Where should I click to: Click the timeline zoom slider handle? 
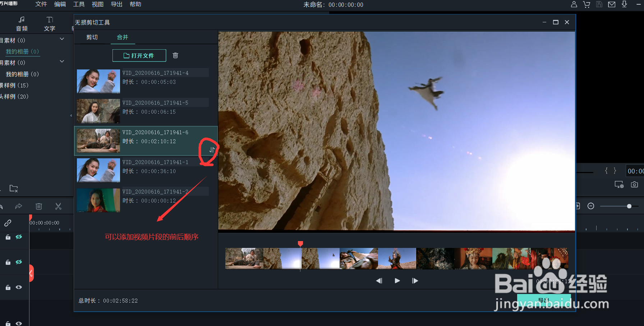tap(629, 206)
